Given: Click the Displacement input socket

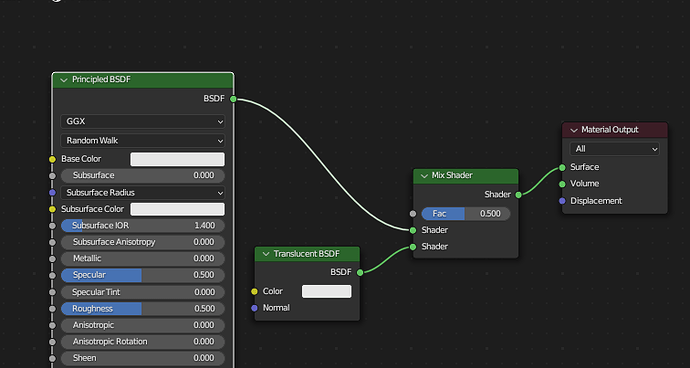Looking at the screenshot, I should [562, 201].
